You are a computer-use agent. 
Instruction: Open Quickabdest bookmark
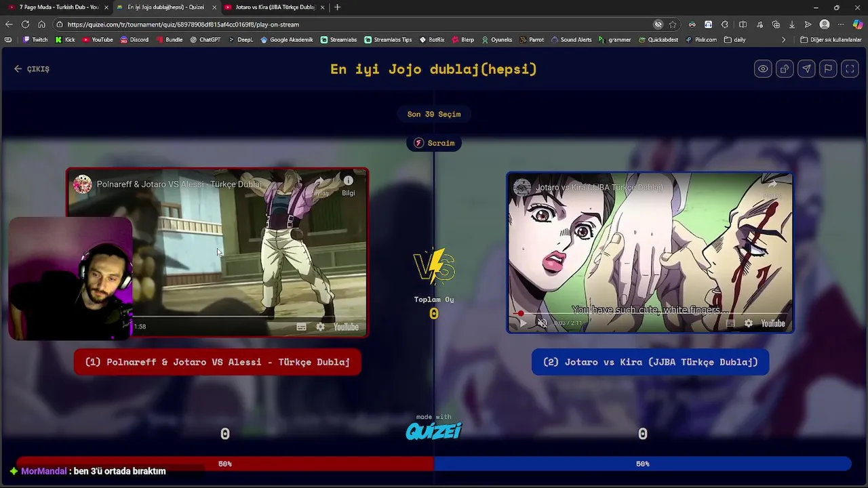point(658,39)
